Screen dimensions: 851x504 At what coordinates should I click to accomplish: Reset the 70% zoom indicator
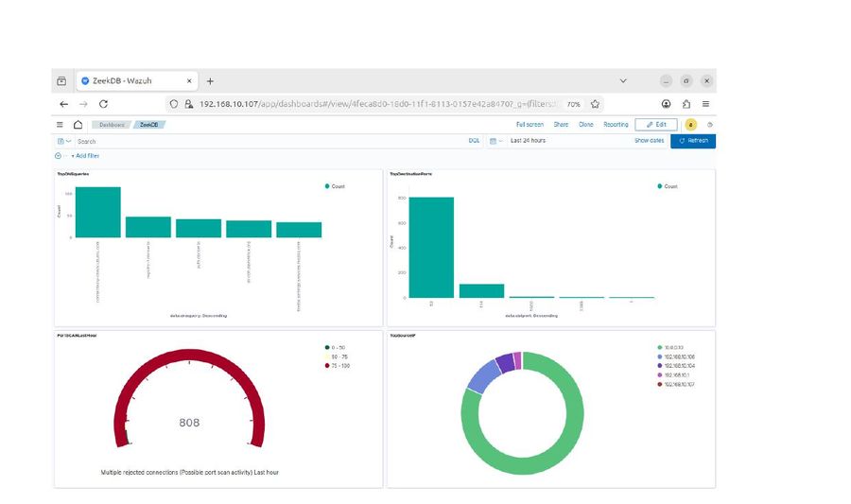coord(574,104)
